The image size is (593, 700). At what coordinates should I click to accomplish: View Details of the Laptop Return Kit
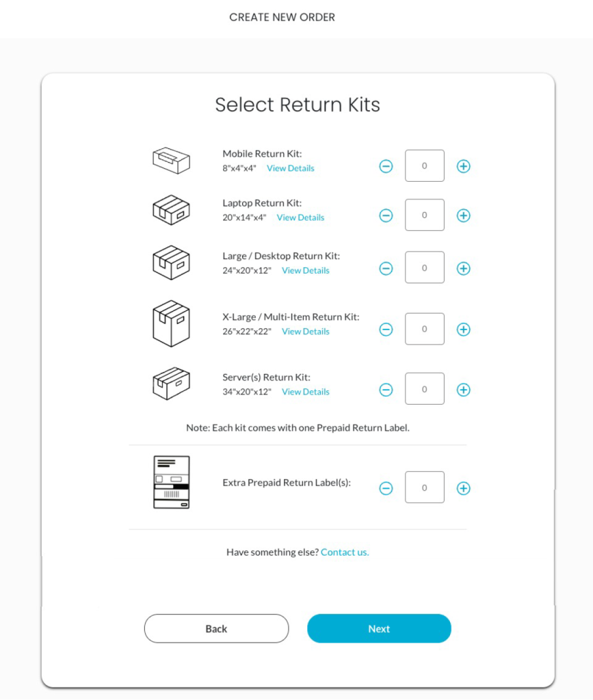pyautogui.click(x=300, y=217)
